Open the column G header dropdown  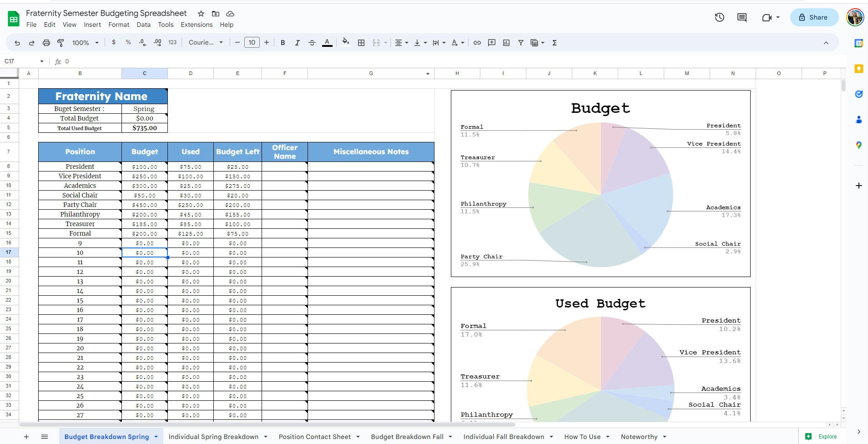click(428, 74)
